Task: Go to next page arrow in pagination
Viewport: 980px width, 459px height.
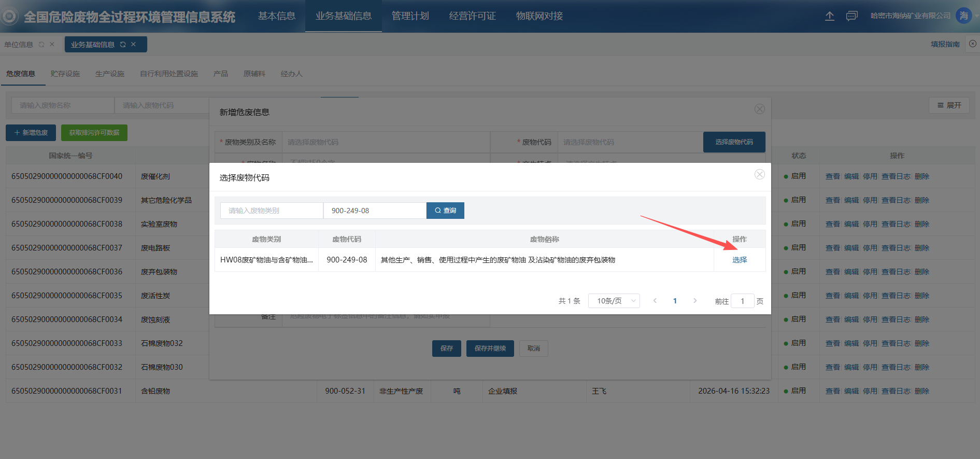Action: [695, 301]
